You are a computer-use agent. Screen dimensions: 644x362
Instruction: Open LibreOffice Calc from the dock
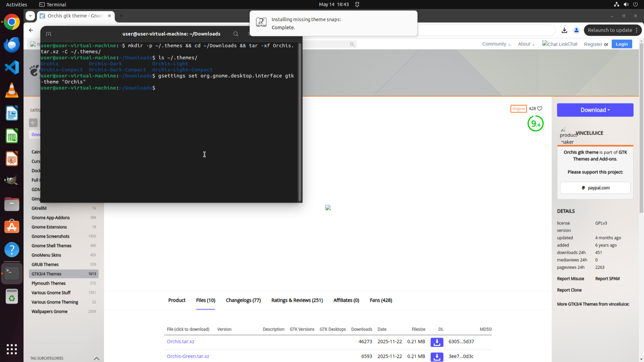(x=12, y=136)
